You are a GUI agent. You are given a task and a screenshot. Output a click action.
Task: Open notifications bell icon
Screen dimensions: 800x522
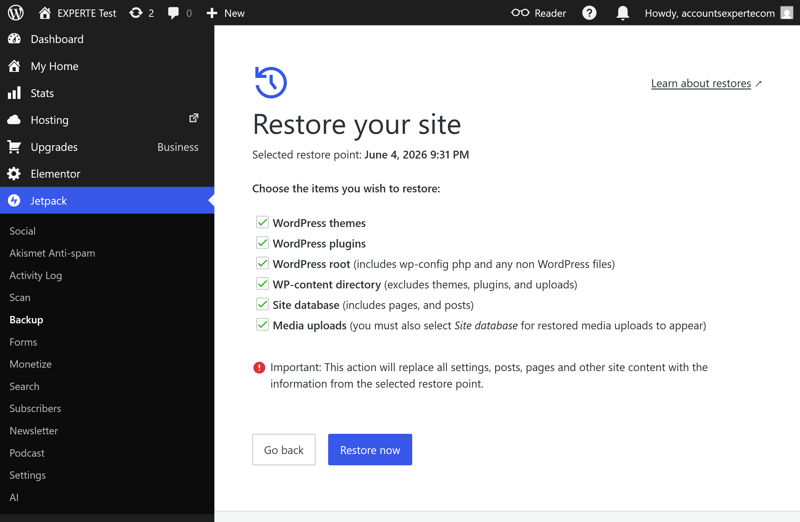(x=622, y=13)
